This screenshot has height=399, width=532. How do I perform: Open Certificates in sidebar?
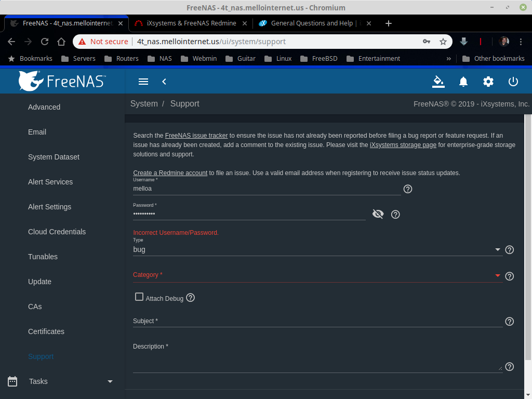(x=46, y=331)
